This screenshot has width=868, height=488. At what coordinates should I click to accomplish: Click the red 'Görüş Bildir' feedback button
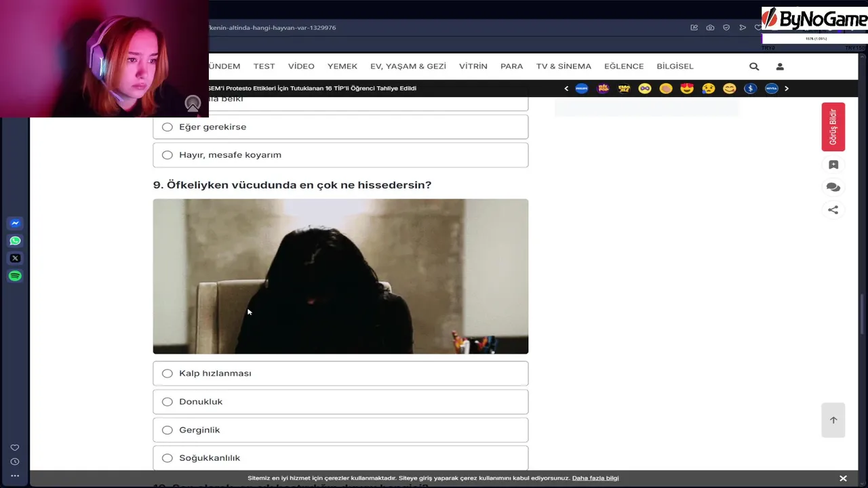[x=833, y=127]
